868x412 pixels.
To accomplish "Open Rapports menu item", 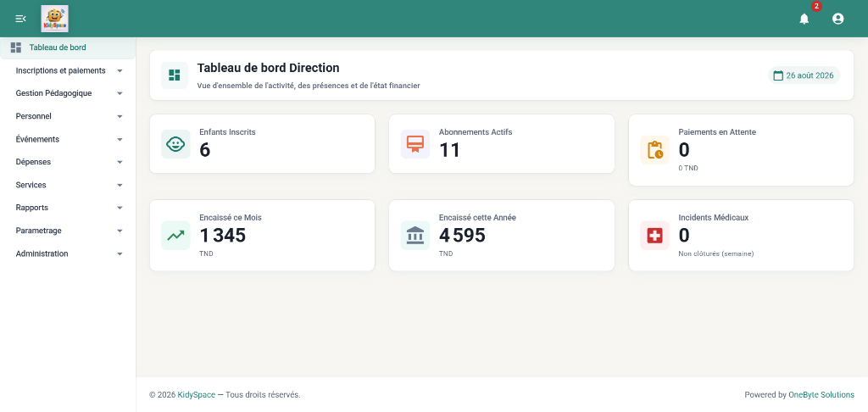I will pyautogui.click(x=68, y=208).
